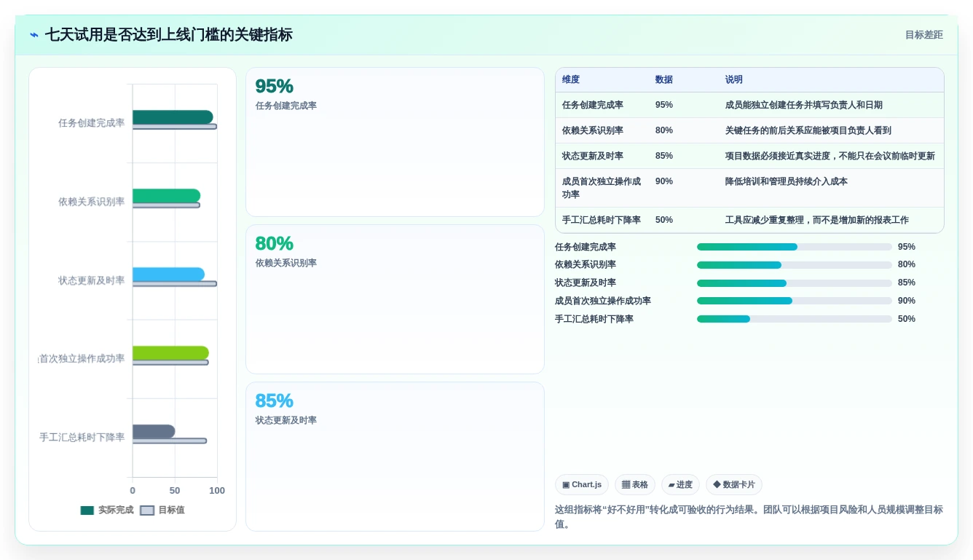Toggle the 实际完成 legend entry in the chart
Image resolution: width=973 pixels, height=560 pixels.
click(107, 510)
